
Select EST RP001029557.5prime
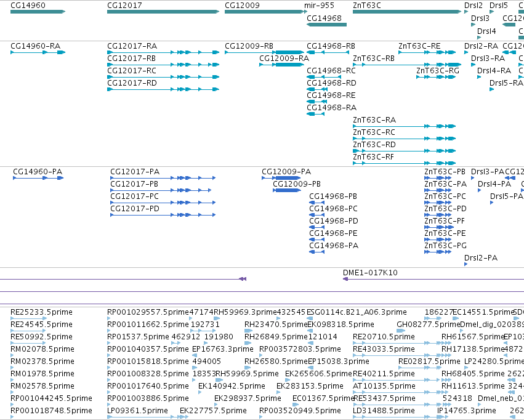pyautogui.click(x=148, y=312)
